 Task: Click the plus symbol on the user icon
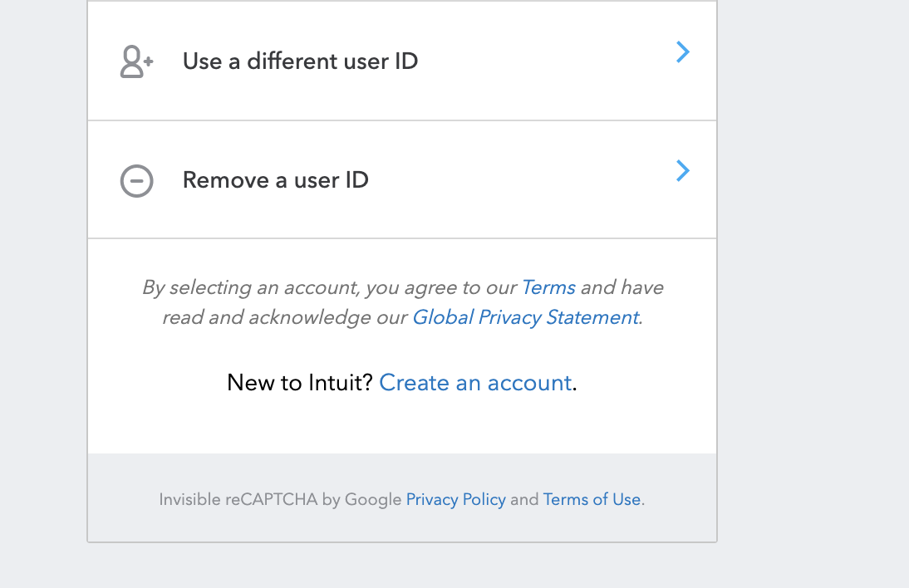148,60
